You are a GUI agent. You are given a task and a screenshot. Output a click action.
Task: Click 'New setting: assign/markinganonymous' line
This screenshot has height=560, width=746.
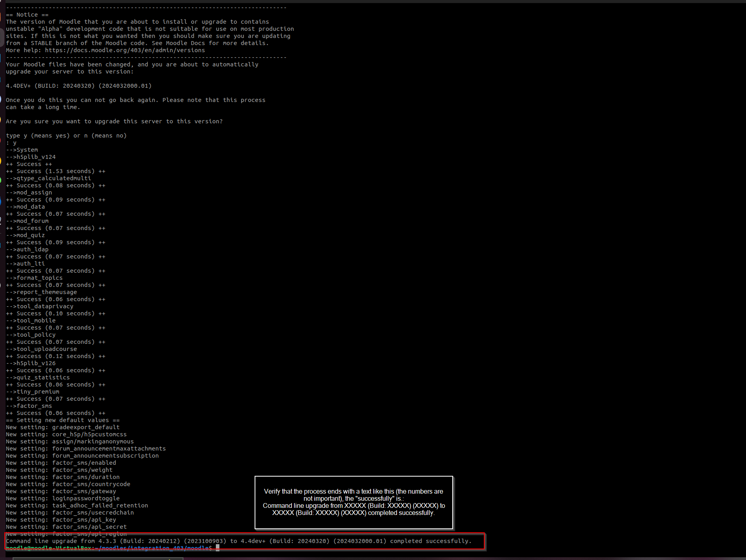click(x=70, y=441)
